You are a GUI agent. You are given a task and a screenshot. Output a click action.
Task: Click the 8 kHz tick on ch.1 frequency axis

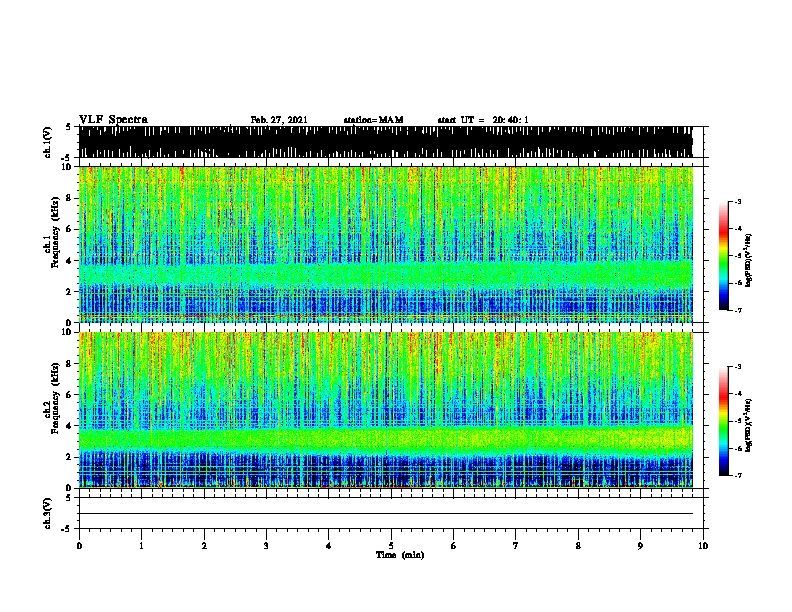(70, 198)
